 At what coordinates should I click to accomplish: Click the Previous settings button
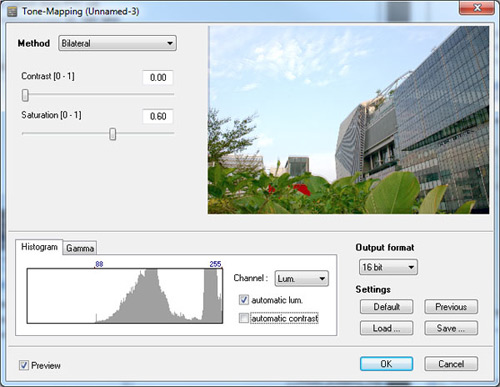tap(451, 307)
